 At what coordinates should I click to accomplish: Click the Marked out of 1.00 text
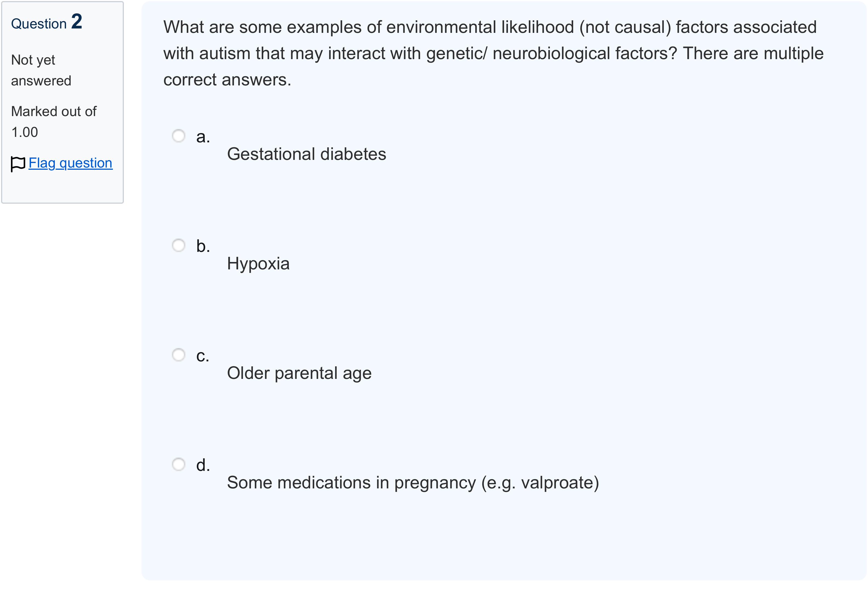pyautogui.click(x=54, y=122)
